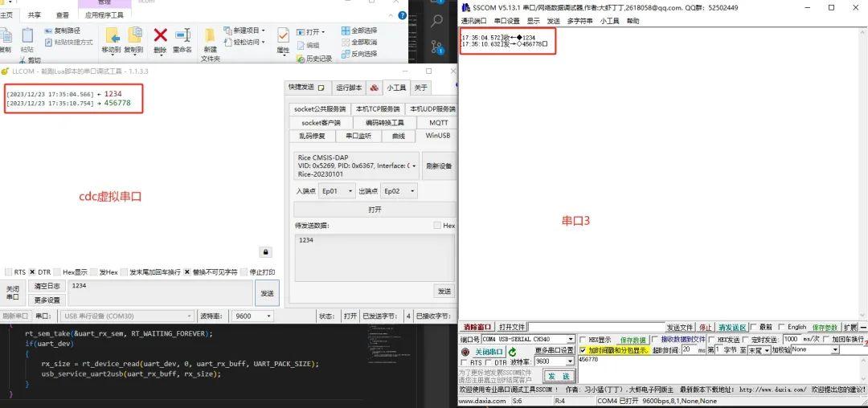The width and height of the screenshot is (868, 408).
Task: Toggle 加时间戳和分包显示 checkbox in SSCOM
Action: 583,350
